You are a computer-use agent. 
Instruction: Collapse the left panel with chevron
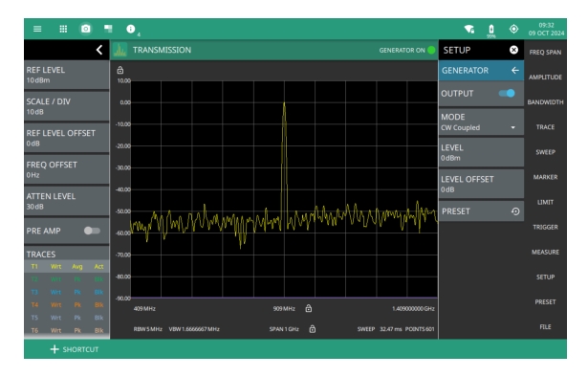99,50
